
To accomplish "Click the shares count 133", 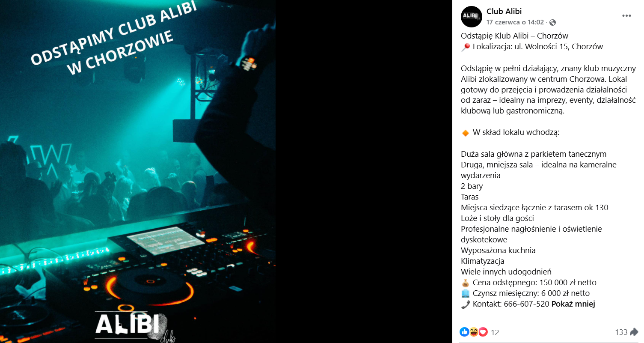I will pos(621,332).
